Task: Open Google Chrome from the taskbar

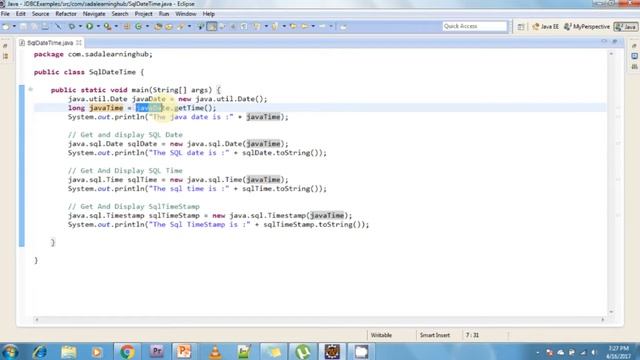Action: tap(127, 352)
